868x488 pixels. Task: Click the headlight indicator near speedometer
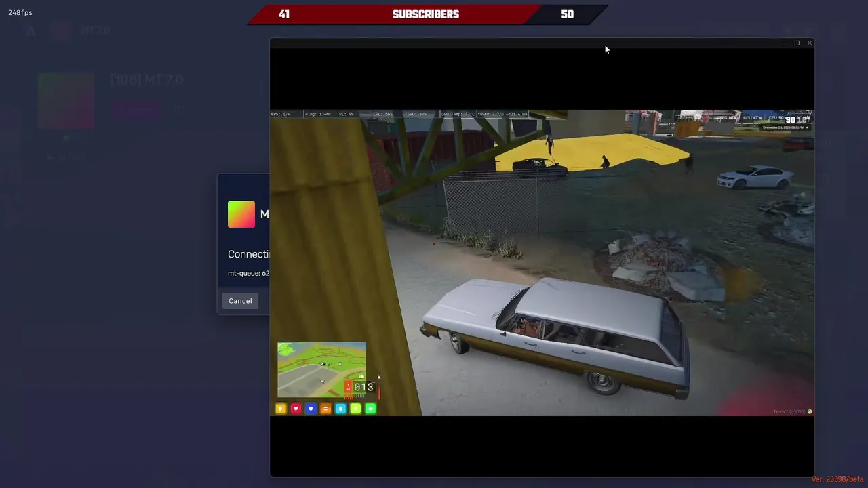pyautogui.click(x=361, y=376)
